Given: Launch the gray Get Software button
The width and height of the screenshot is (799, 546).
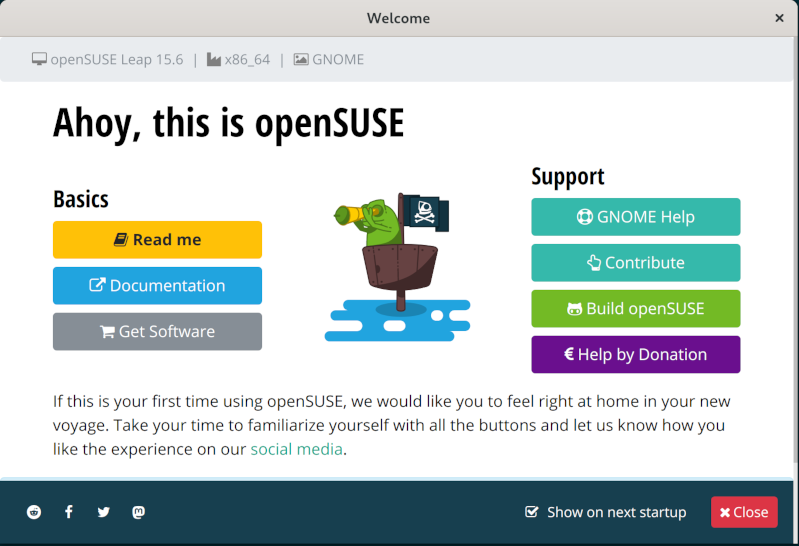Looking at the screenshot, I should point(157,332).
